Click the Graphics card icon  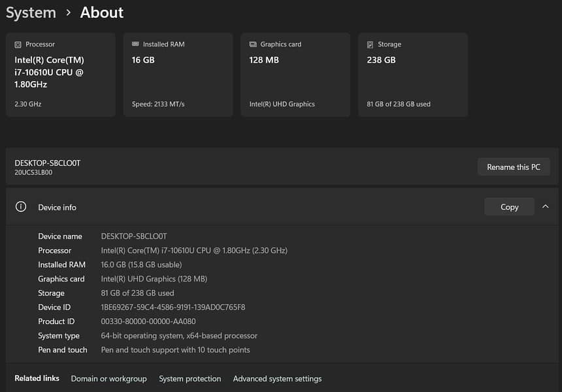click(x=253, y=44)
